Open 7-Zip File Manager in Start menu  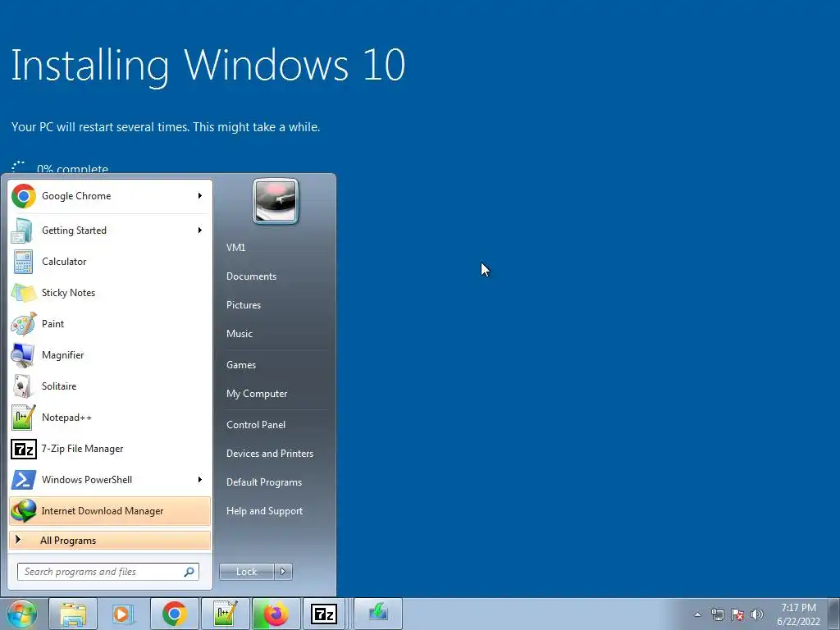pos(110,449)
